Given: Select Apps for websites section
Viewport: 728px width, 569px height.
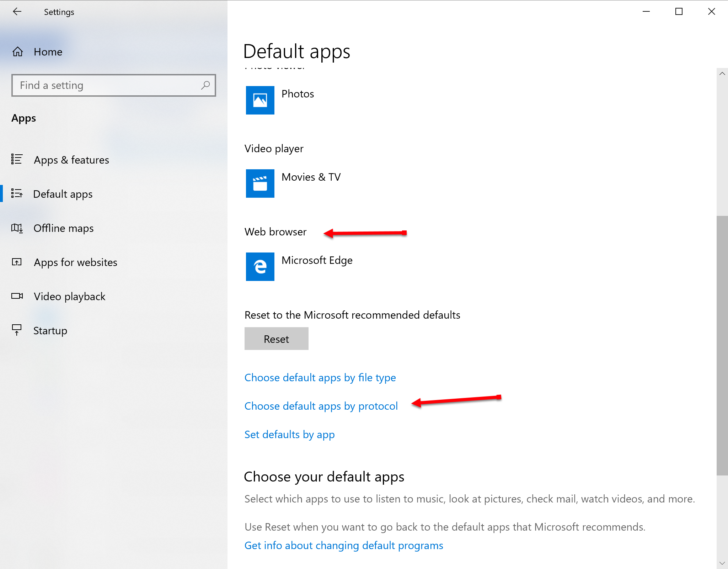Looking at the screenshot, I should coord(75,262).
